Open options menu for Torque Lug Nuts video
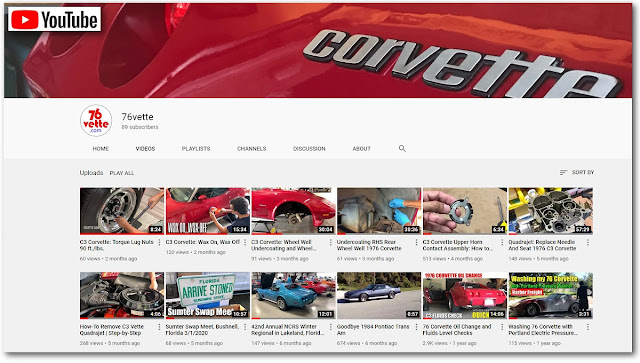640x363 pixels. tap(159, 243)
